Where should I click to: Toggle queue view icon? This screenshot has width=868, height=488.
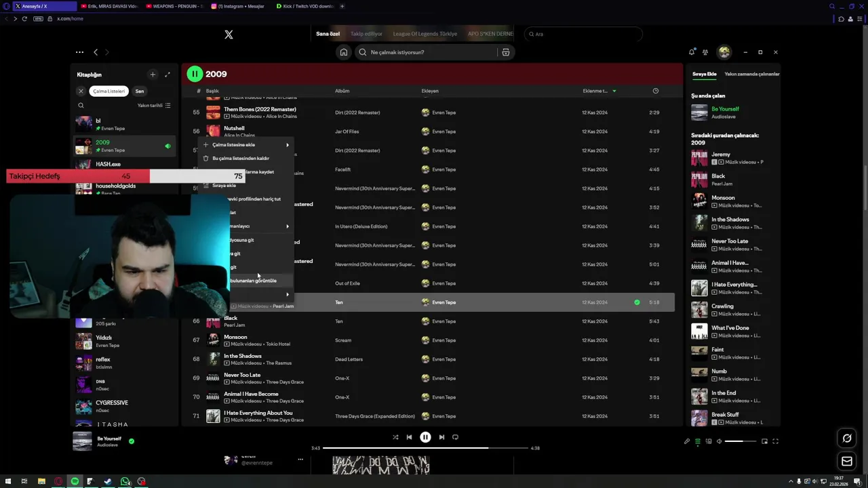click(x=697, y=441)
